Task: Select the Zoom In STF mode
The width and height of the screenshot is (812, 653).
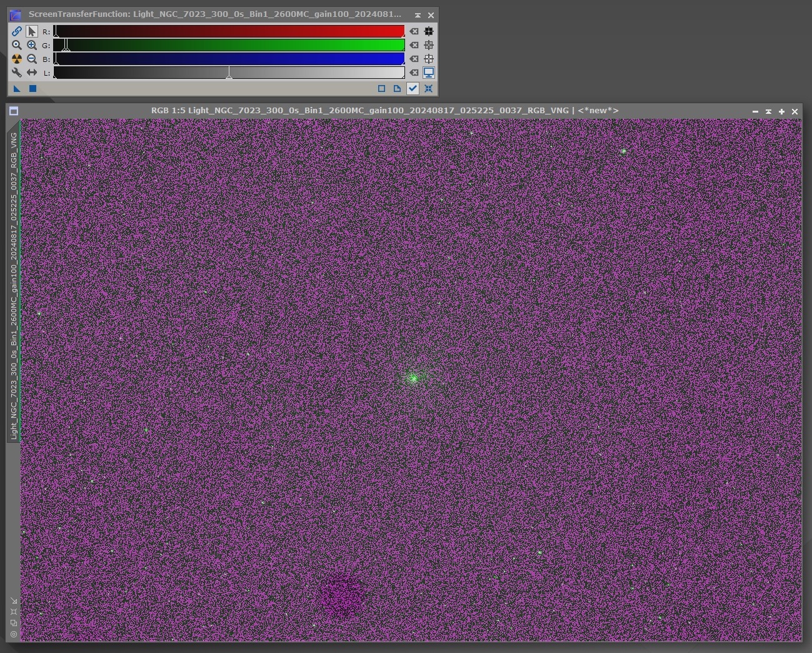Action: 32,45
